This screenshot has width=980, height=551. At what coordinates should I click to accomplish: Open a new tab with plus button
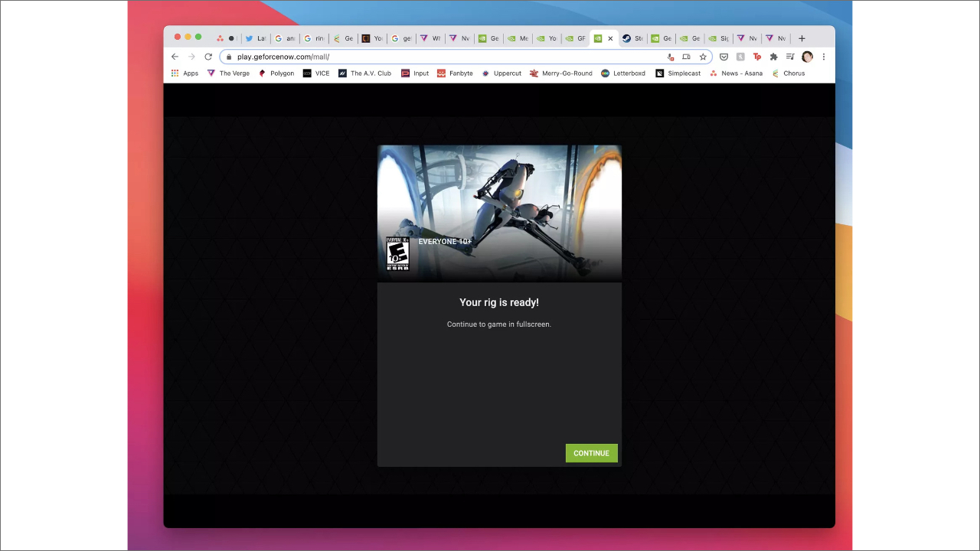802,38
